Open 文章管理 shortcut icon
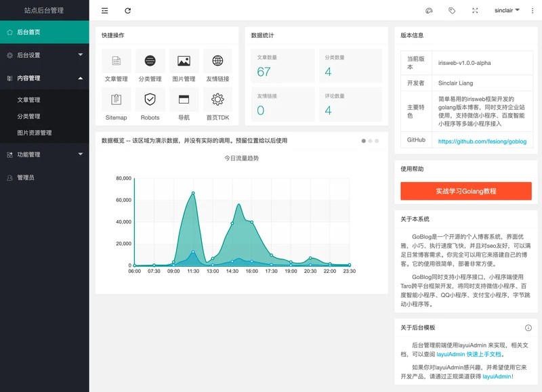The width and height of the screenshot is (542, 392). 116,62
